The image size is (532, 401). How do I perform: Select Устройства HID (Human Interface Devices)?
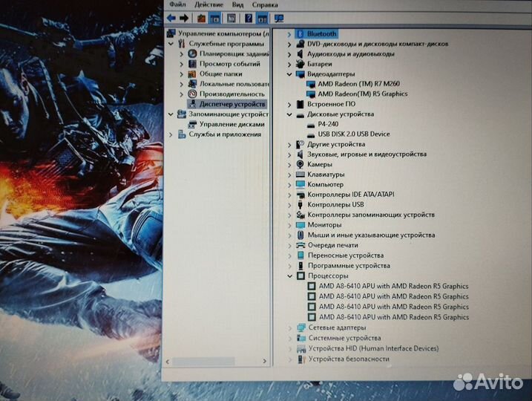pyautogui.click(x=373, y=348)
